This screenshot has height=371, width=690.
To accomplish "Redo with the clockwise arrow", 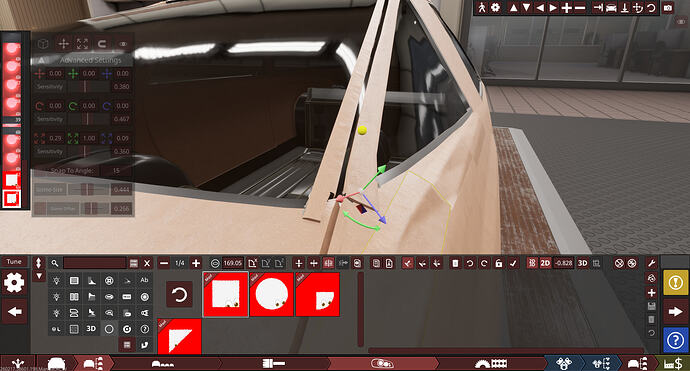I will tap(484, 263).
